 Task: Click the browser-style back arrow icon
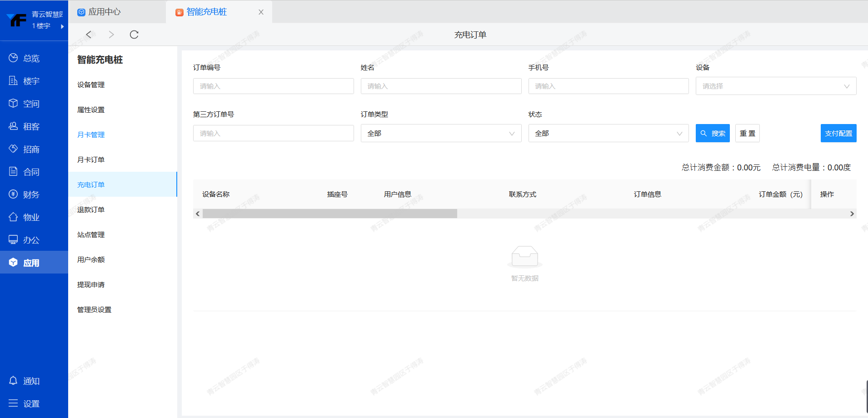89,35
